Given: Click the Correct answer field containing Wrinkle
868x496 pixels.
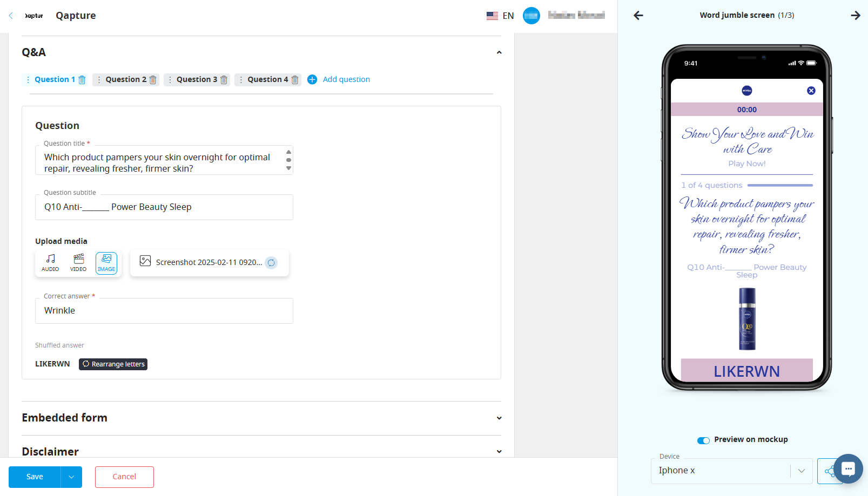Looking at the screenshot, I should click(164, 311).
